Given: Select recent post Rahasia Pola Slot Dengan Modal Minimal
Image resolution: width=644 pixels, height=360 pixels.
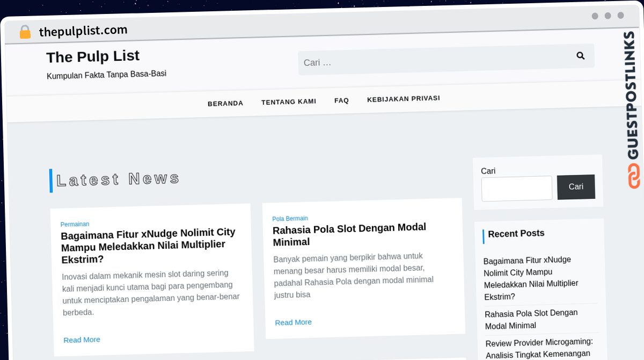Looking at the screenshot, I should pyautogui.click(x=531, y=319).
